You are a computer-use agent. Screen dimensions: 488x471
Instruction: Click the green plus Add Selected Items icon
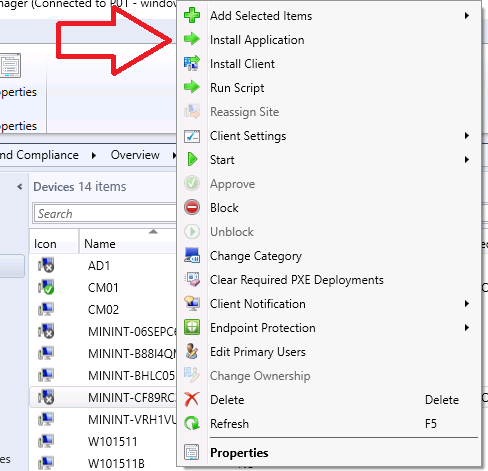192,15
